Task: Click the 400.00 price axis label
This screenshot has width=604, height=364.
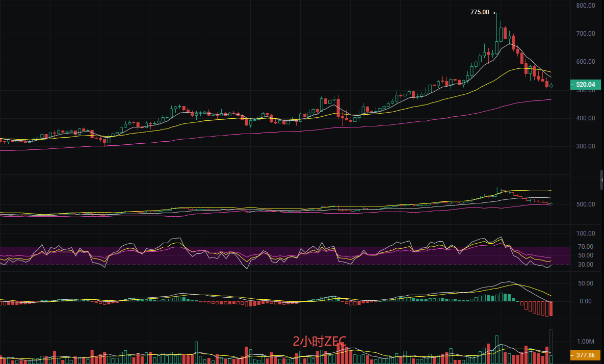Action: coord(585,118)
